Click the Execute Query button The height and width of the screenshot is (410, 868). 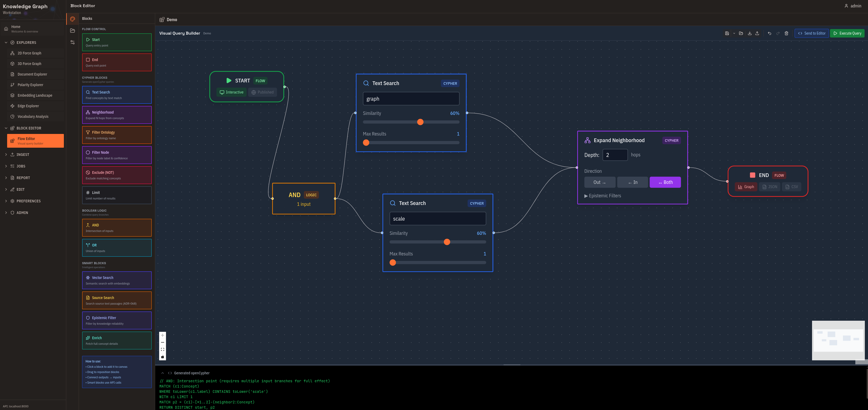[847, 33]
